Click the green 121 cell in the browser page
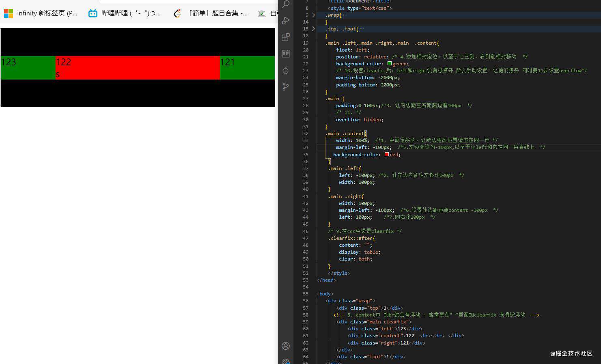This screenshot has width=601, height=364. pyautogui.click(x=248, y=68)
